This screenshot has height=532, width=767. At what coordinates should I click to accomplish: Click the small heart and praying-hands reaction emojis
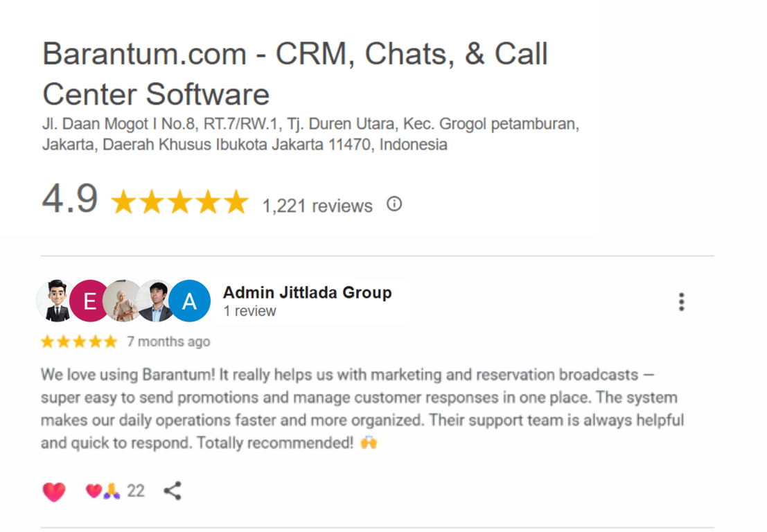(x=103, y=491)
